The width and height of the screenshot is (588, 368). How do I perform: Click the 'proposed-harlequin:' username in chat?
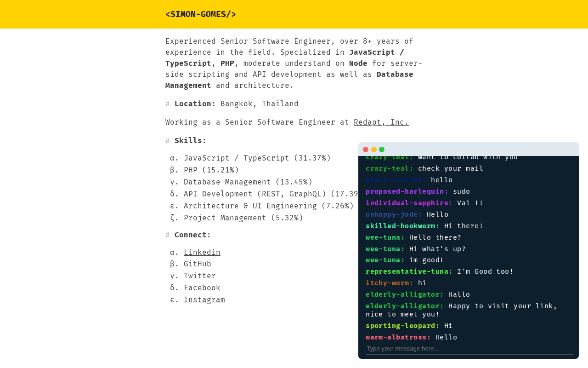(407, 191)
